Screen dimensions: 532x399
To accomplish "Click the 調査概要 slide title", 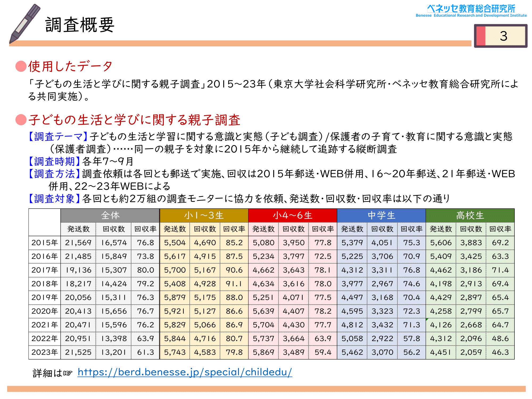I will pyautogui.click(x=80, y=25).
